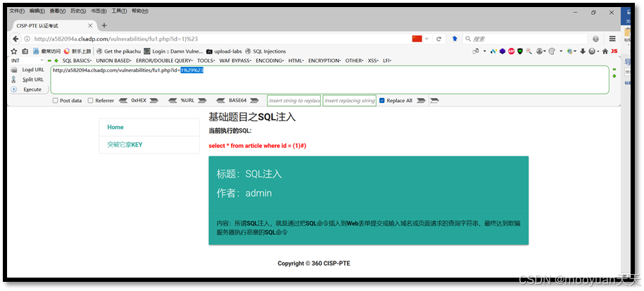Image resolution: width=644 pixels, height=291 pixels.
Task: Open the 文件(F) menu
Action: (17, 11)
